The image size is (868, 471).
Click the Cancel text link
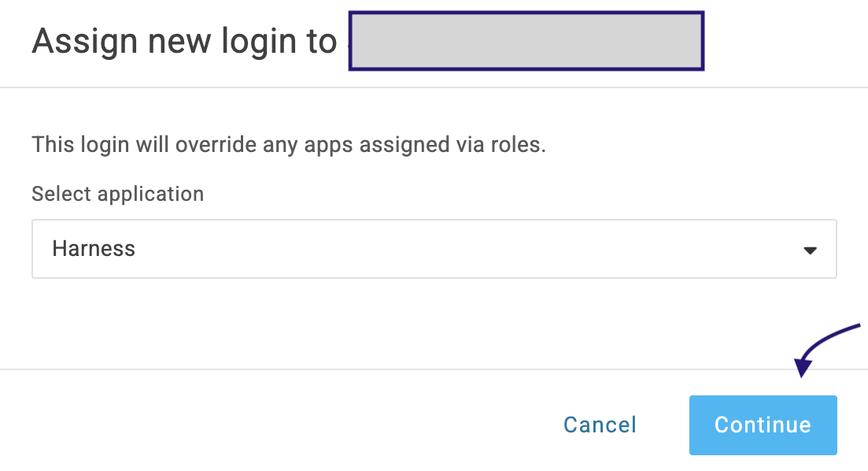[x=600, y=425]
